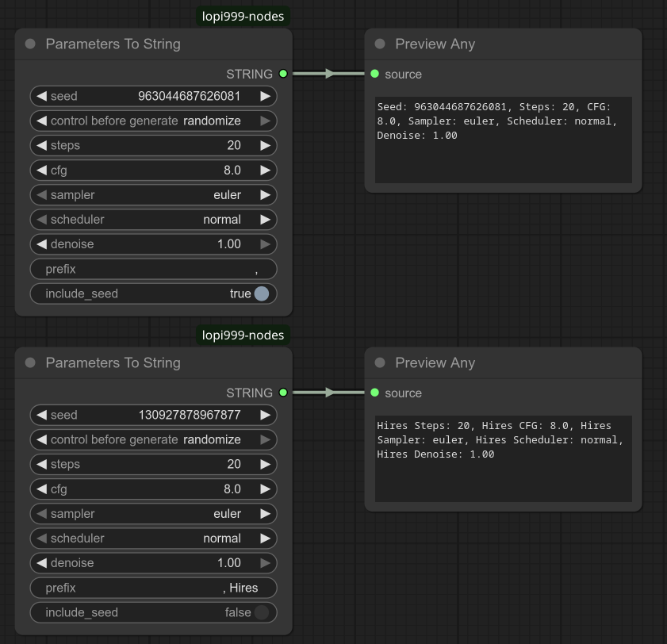The width and height of the screenshot is (667, 644).
Task: Open top scheduler normal dropdown
Action: pos(154,220)
